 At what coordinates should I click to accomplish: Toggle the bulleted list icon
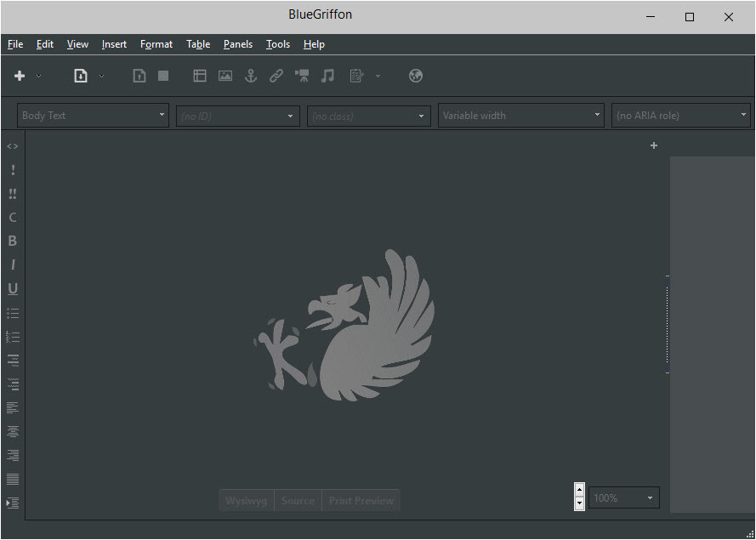pyautogui.click(x=13, y=314)
